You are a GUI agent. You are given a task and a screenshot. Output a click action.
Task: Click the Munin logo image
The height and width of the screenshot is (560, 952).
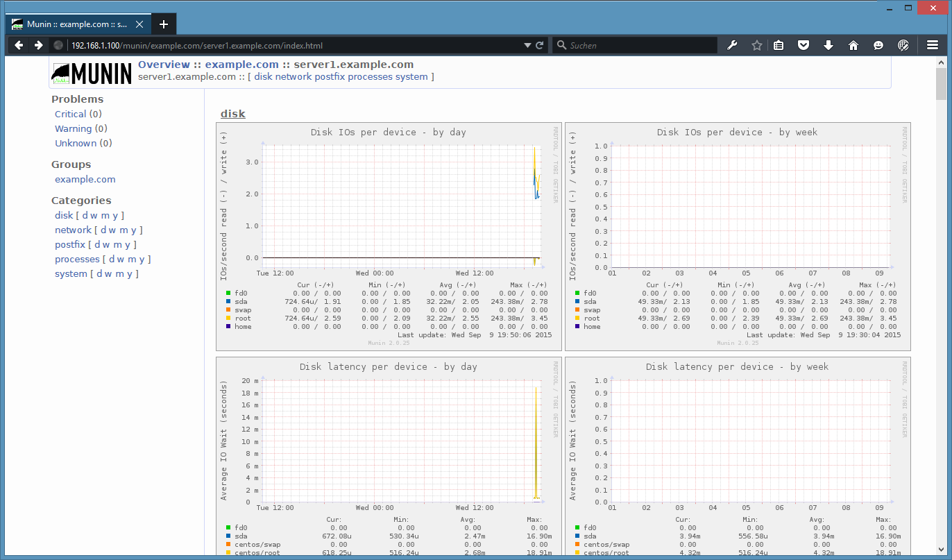(x=92, y=73)
